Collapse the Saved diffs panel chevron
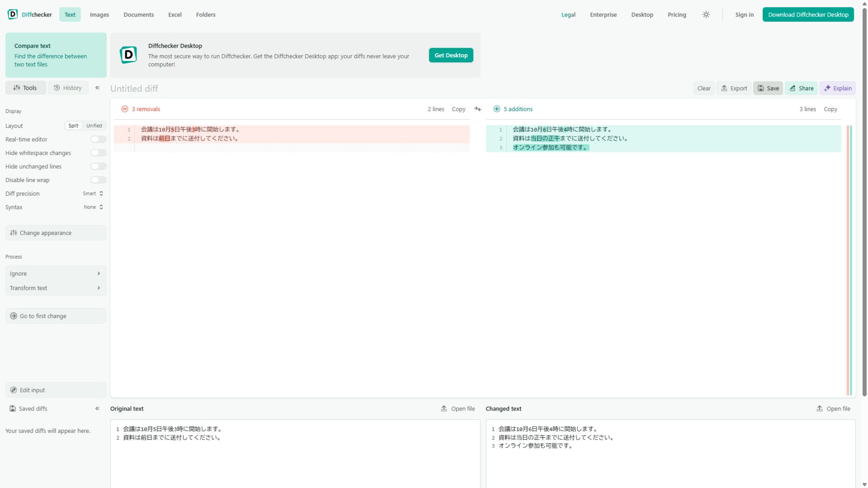This screenshot has height=488, width=868. pyautogui.click(x=97, y=409)
